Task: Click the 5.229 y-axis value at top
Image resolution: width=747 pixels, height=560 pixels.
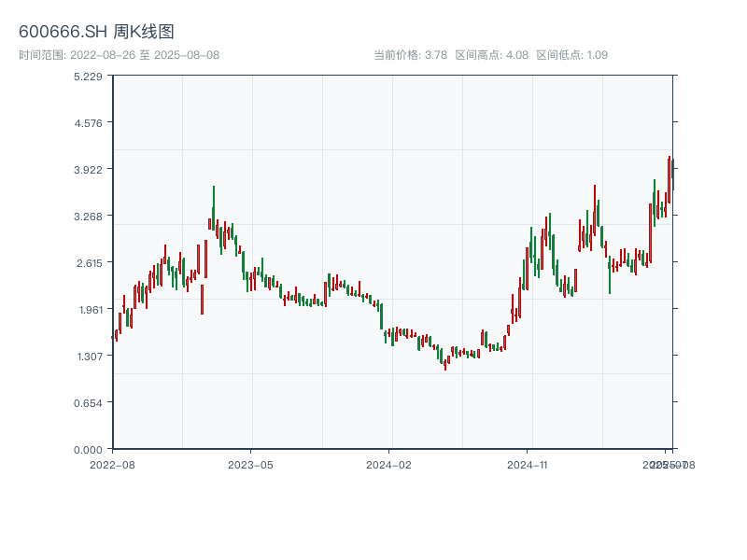Action: 88,76
